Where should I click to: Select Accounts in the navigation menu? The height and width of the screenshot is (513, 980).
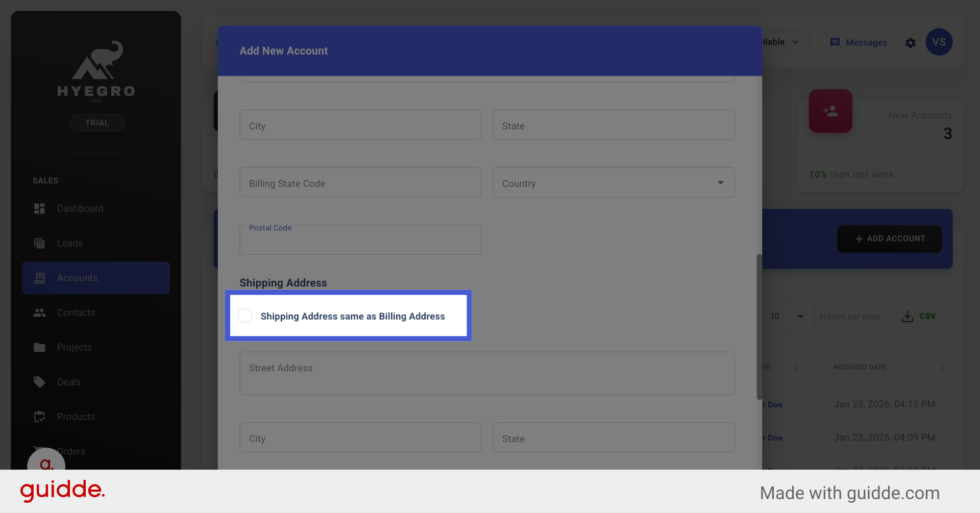77,278
